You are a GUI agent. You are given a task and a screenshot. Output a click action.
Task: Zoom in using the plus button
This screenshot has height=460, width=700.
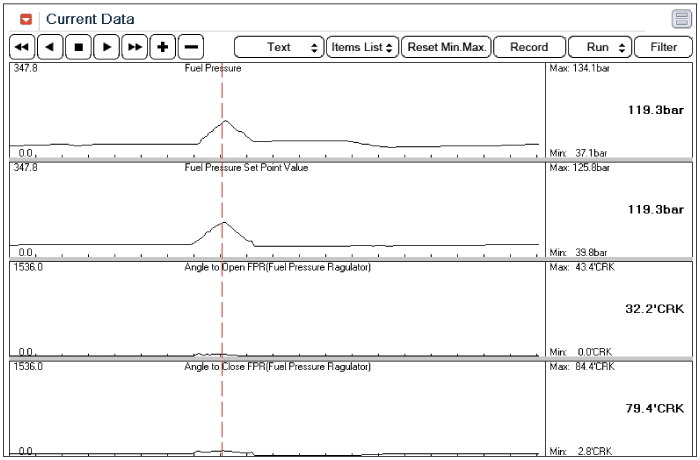pos(162,47)
